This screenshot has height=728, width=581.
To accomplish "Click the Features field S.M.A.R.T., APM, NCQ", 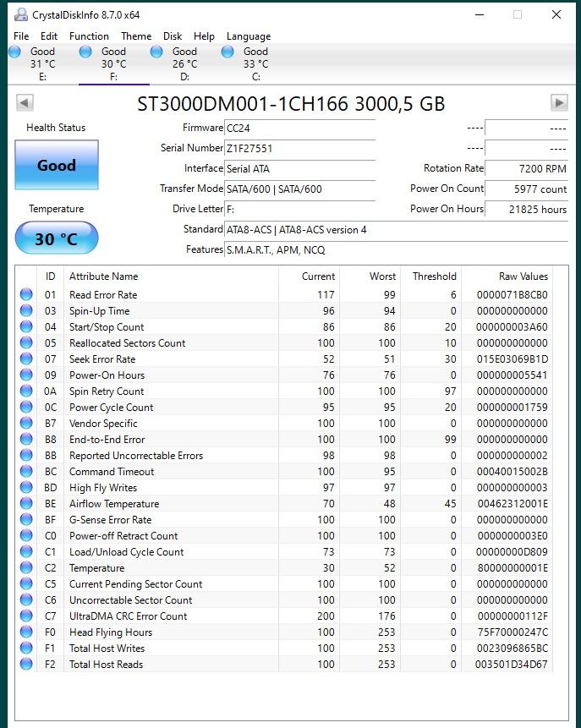I will point(396,249).
